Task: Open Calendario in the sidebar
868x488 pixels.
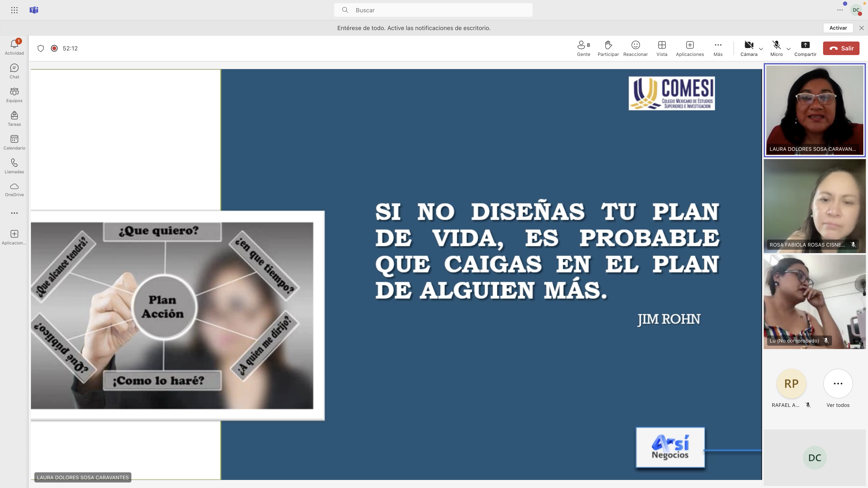Action: pyautogui.click(x=14, y=143)
